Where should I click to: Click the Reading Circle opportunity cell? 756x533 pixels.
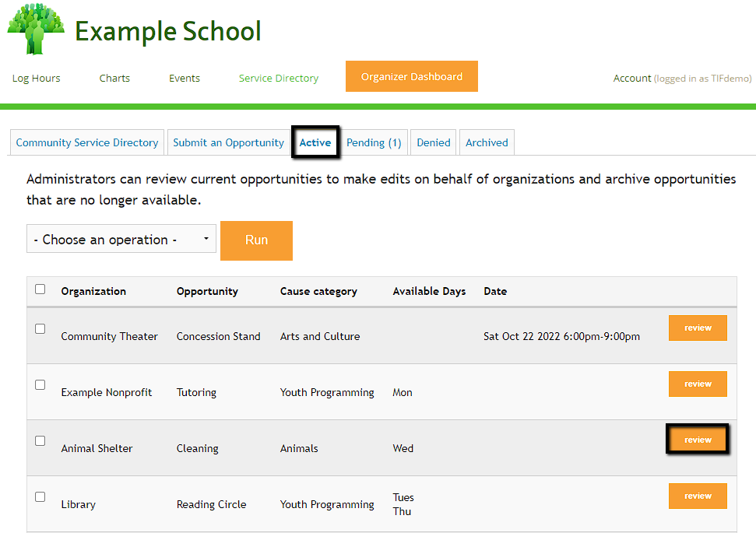(x=212, y=504)
